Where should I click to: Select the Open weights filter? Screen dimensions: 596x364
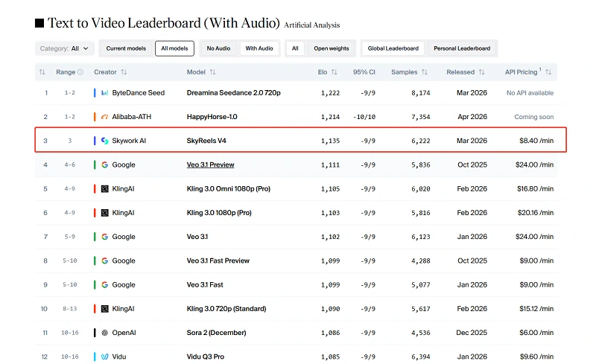(x=331, y=48)
